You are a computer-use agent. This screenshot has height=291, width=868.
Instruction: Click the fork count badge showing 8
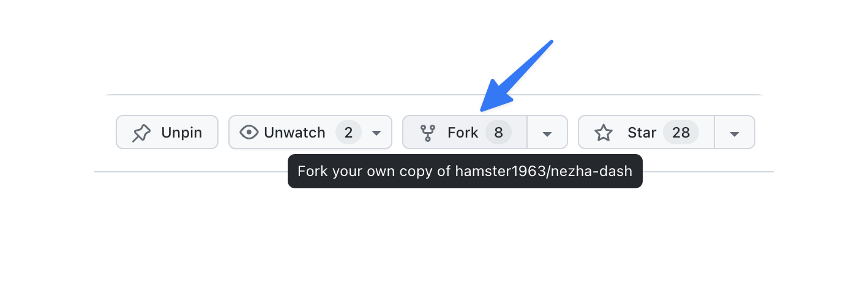pyautogui.click(x=498, y=132)
